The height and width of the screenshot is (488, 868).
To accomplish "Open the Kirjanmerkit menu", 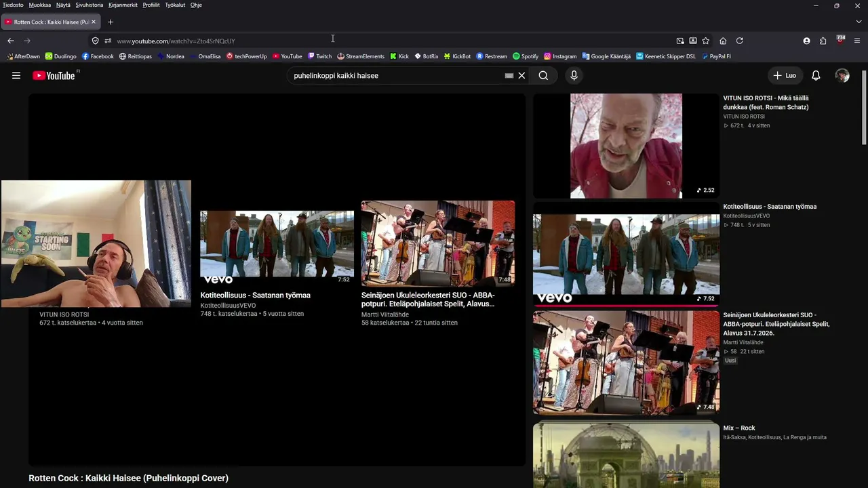I will [x=123, y=5].
